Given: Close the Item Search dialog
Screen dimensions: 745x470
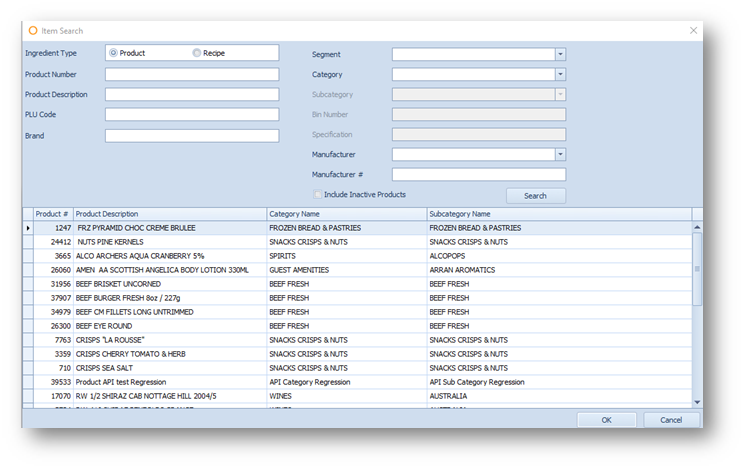Looking at the screenshot, I should pyautogui.click(x=693, y=30).
